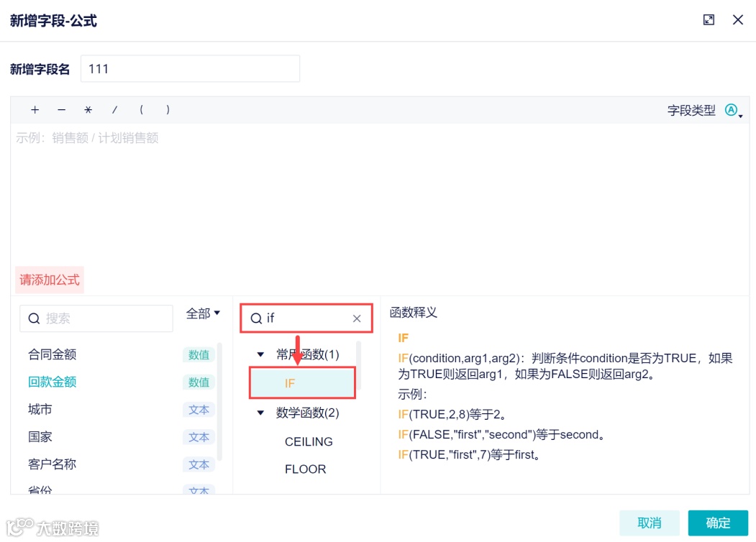Viewport: 756px width, 542px height.
Task: Click the plus operator icon
Action: 35,110
